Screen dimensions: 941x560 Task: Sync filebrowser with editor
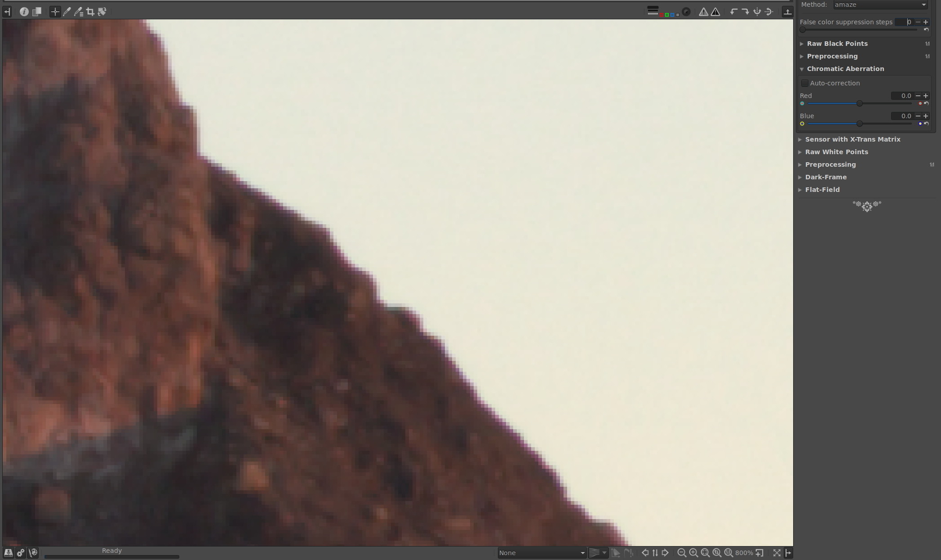tap(655, 553)
